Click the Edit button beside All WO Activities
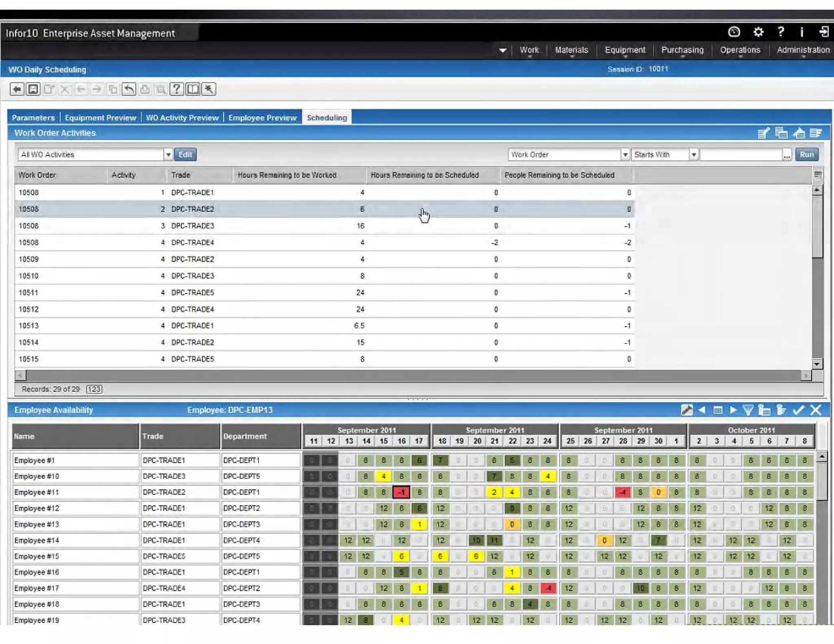The height and width of the screenshot is (644, 834). [185, 155]
